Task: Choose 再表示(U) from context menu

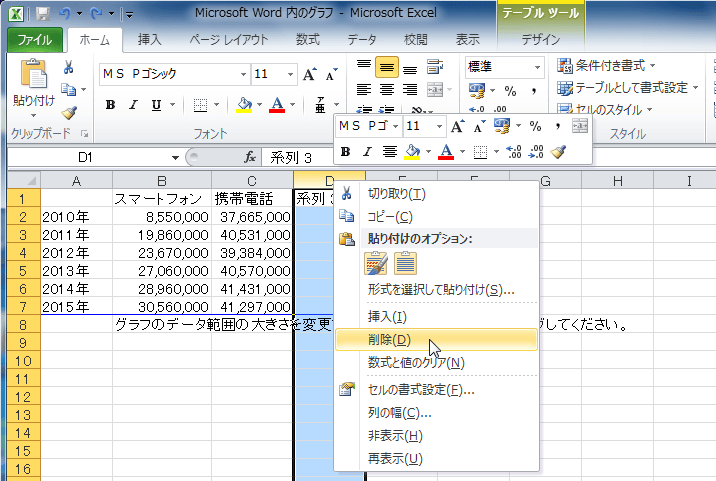Action: (x=436, y=458)
